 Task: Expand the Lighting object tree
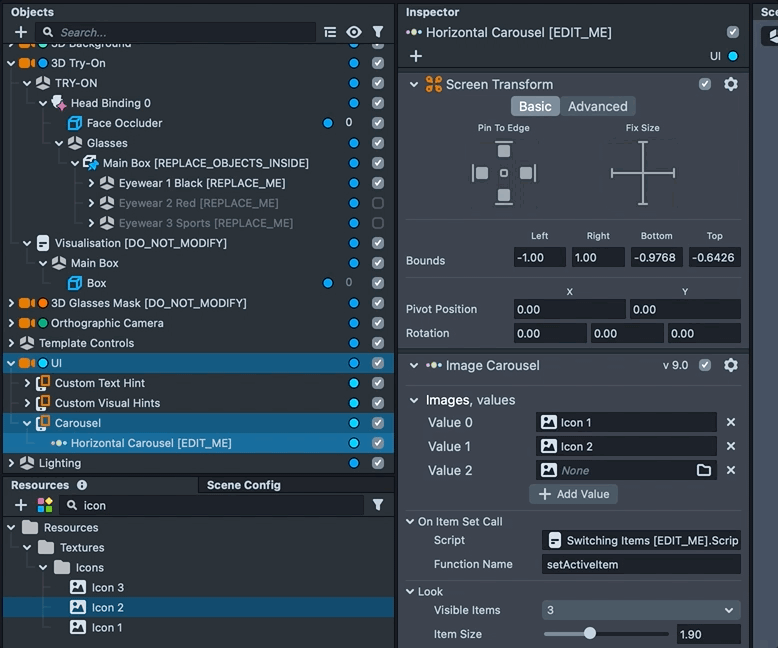[12, 463]
